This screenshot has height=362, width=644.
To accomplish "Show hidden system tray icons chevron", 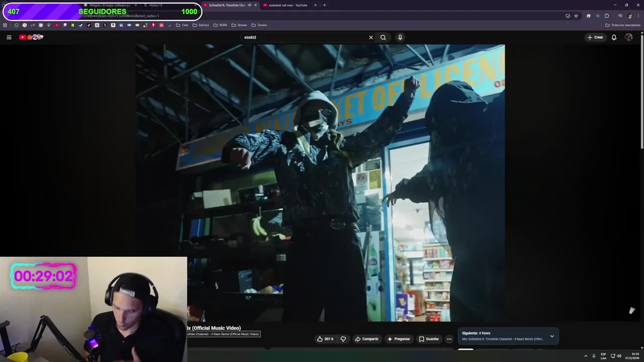I will pos(586,356).
